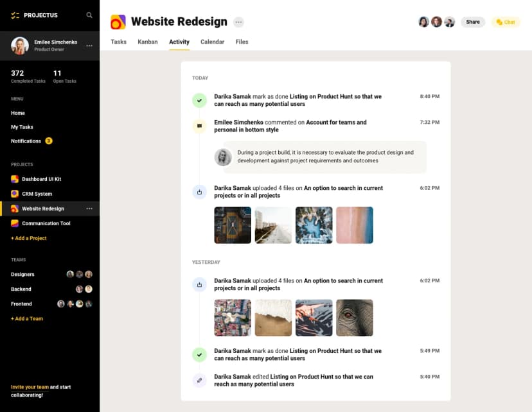This screenshot has height=412, width=532.
Task: Click the green checkmark icon at 8:40 PM
Action: (x=199, y=100)
